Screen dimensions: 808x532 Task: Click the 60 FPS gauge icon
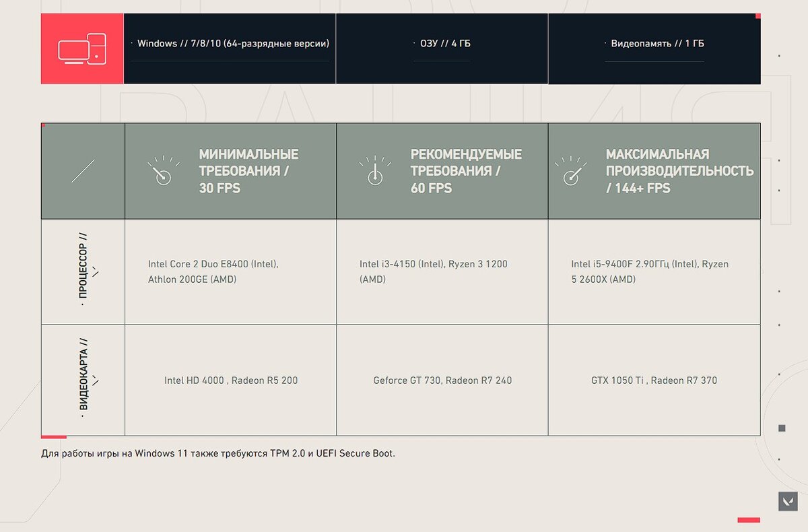click(x=374, y=171)
